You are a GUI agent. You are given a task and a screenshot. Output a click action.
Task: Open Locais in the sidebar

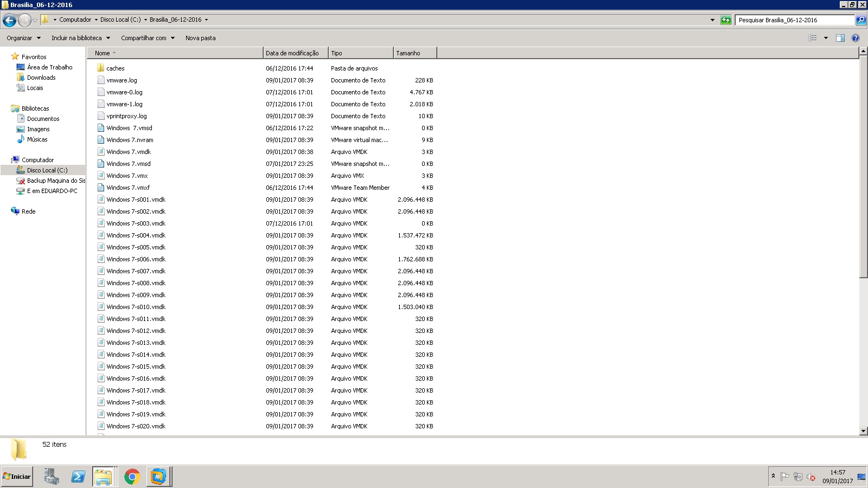(x=35, y=88)
